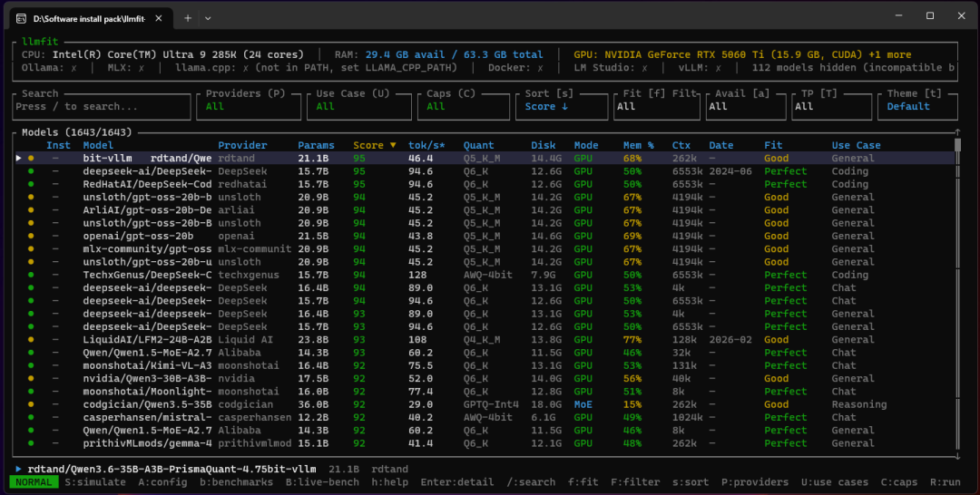This screenshot has width=980, height=495.
Task: Click the selected model path in footer
Action: [171, 469]
